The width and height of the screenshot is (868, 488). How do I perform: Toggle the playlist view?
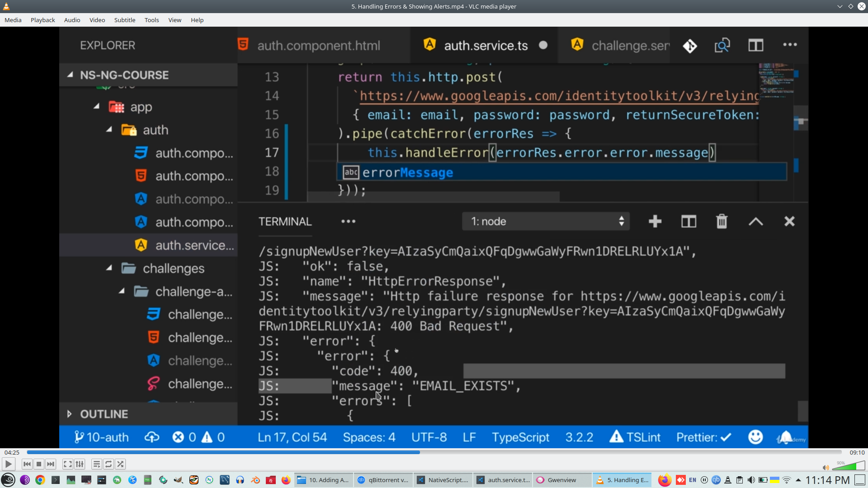(96, 464)
